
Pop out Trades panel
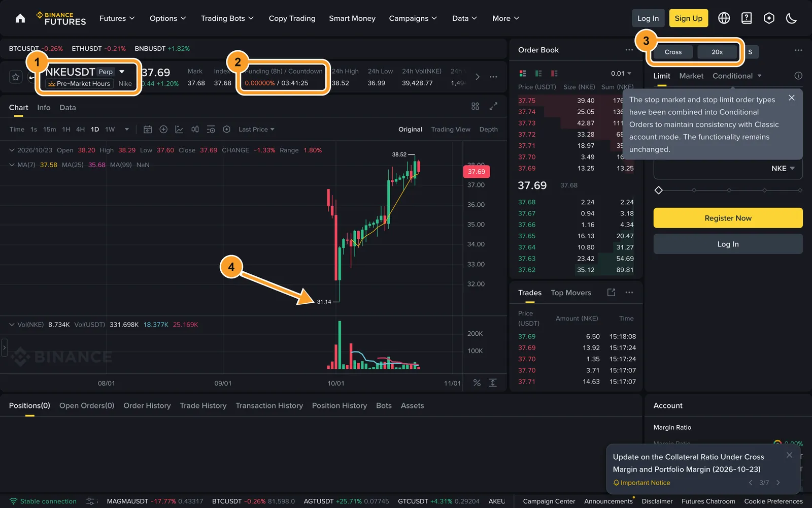(x=611, y=293)
